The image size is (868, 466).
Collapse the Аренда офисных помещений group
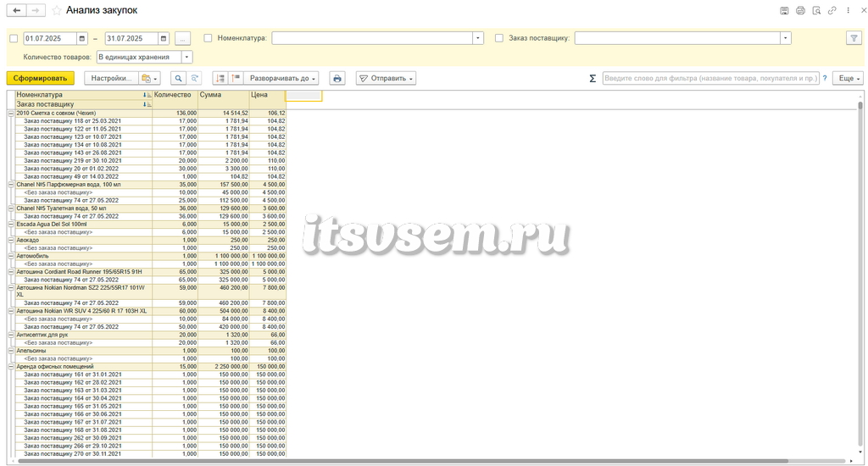[11, 366]
